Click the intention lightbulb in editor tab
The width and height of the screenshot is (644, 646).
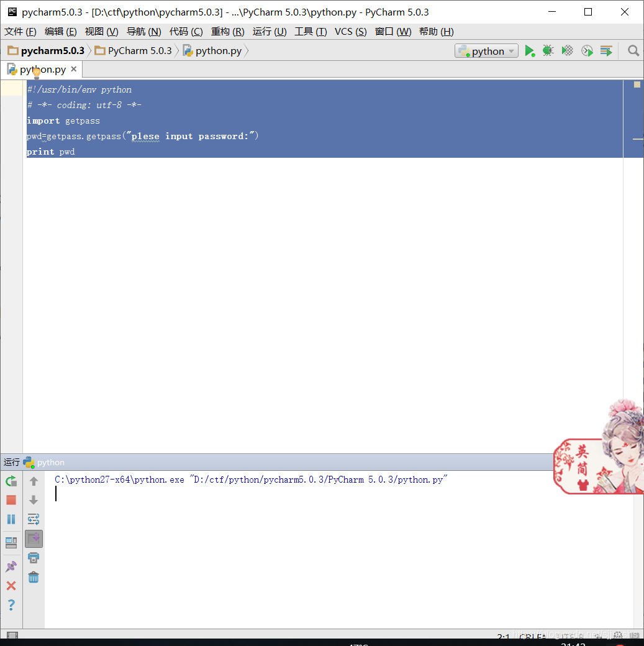pos(37,73)
